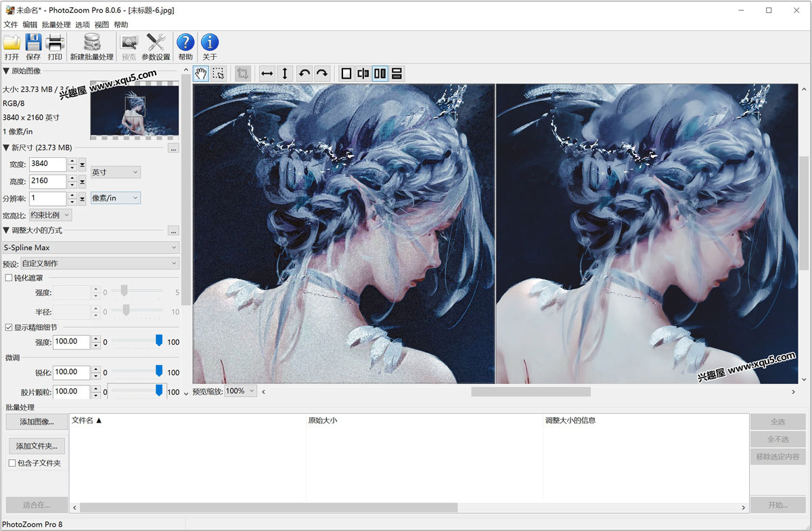Open the 编辑 menu

click(x=30, y=24)
